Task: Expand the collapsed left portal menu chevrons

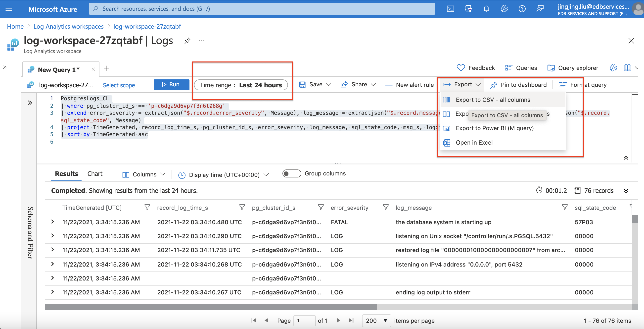Action: (5, 67)
